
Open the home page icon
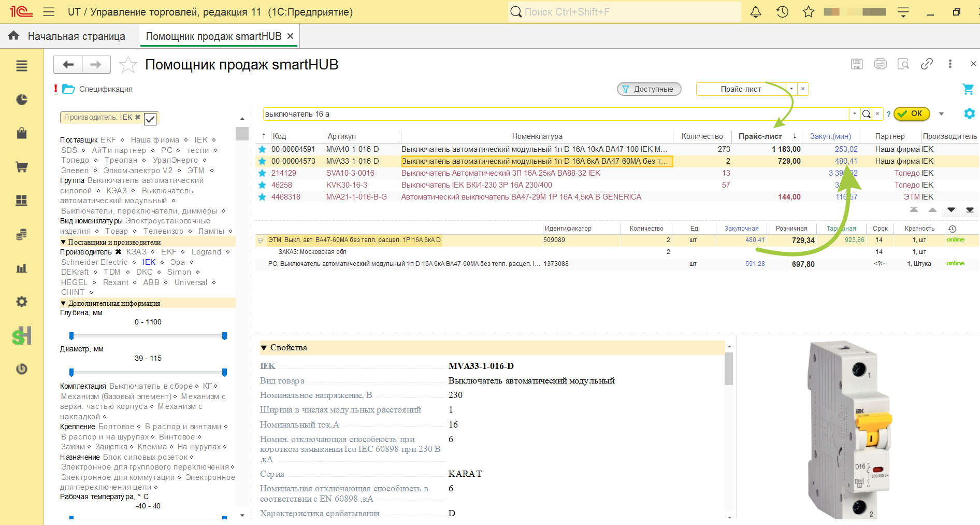14,36
